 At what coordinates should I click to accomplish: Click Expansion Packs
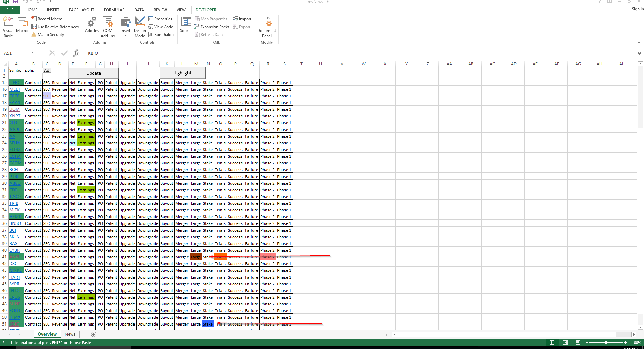pos(212,27)
